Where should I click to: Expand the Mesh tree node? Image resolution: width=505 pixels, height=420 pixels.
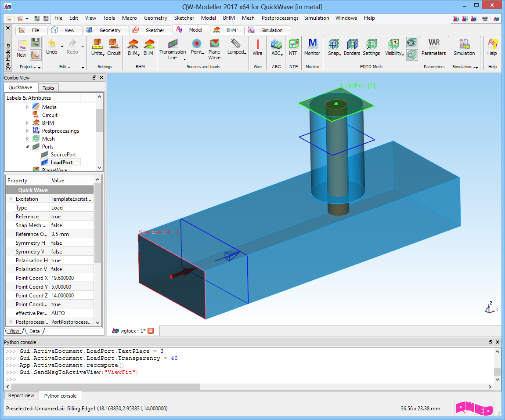(27, 138)
